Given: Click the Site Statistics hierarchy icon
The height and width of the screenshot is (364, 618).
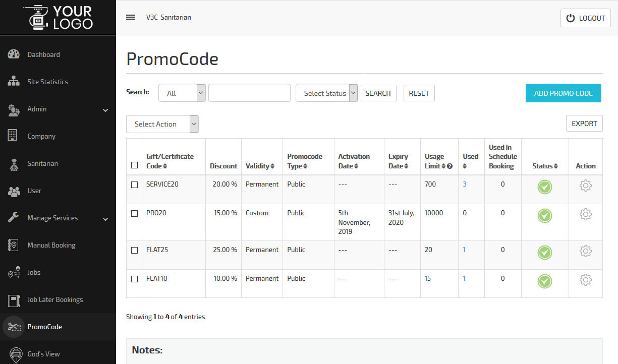Looking at the screenshot, I should pyautogui.click(x=14, y=82).
